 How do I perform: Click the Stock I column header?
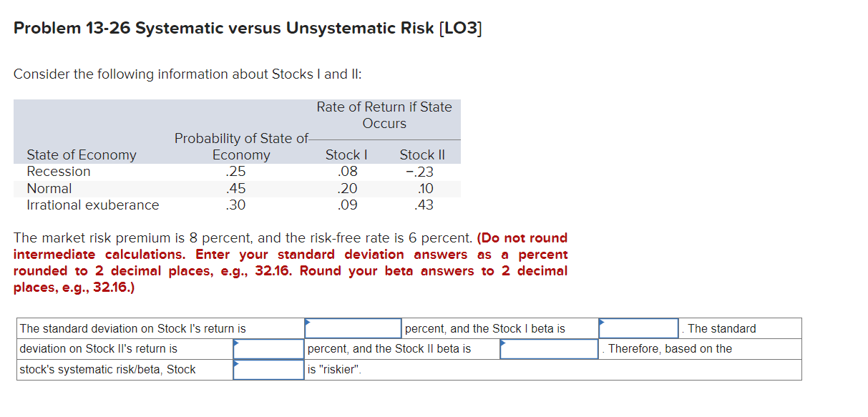click(346, 154)
